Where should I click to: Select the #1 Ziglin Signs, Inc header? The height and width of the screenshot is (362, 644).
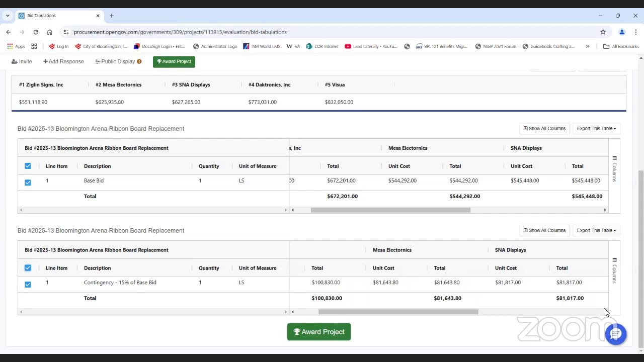pos(41,85)
